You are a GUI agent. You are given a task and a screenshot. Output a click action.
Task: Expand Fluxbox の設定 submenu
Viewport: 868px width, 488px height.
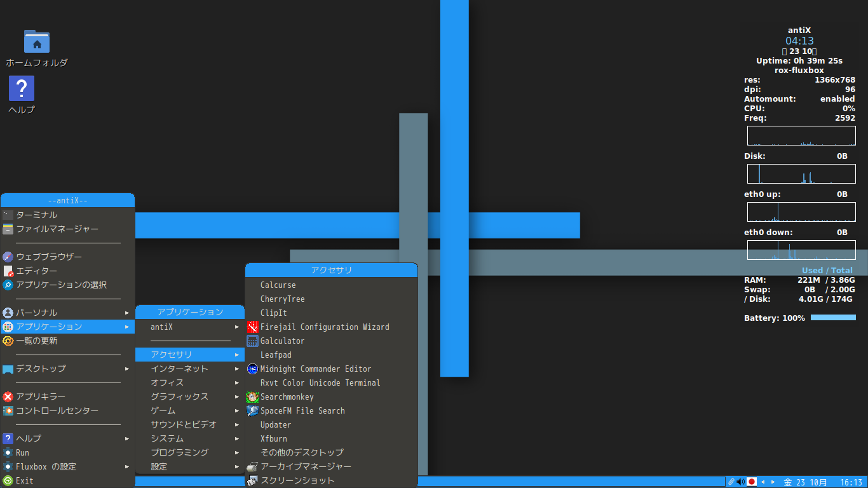click(x=67, y=466)
